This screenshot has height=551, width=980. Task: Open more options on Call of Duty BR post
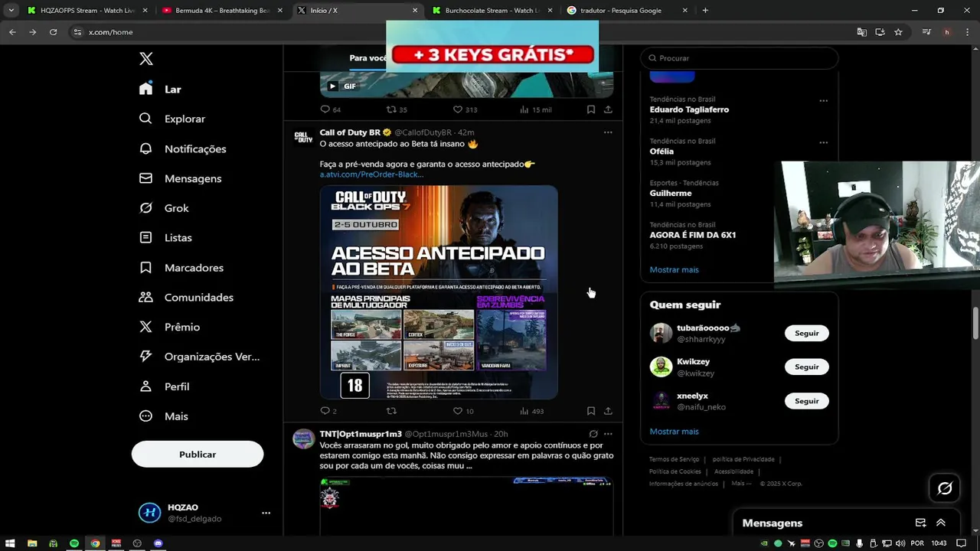click(608, 132)
